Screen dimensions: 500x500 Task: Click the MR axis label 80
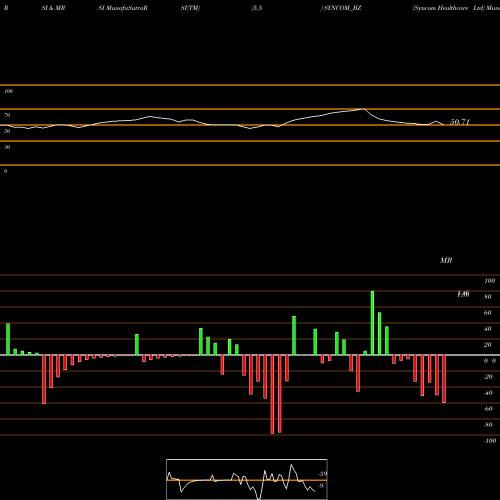pos(488,297)
